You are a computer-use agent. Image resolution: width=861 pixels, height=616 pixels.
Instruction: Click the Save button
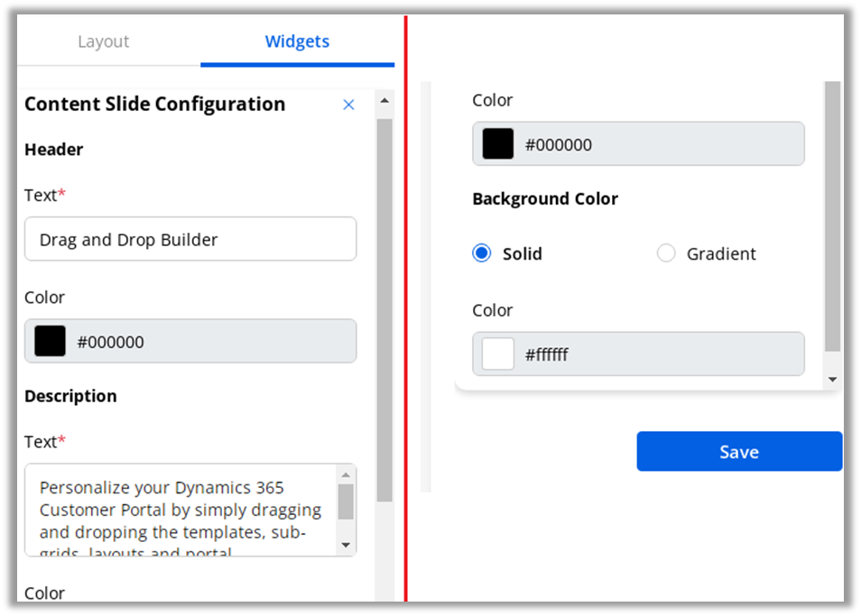pyautogui.click(x=738, y=452)
